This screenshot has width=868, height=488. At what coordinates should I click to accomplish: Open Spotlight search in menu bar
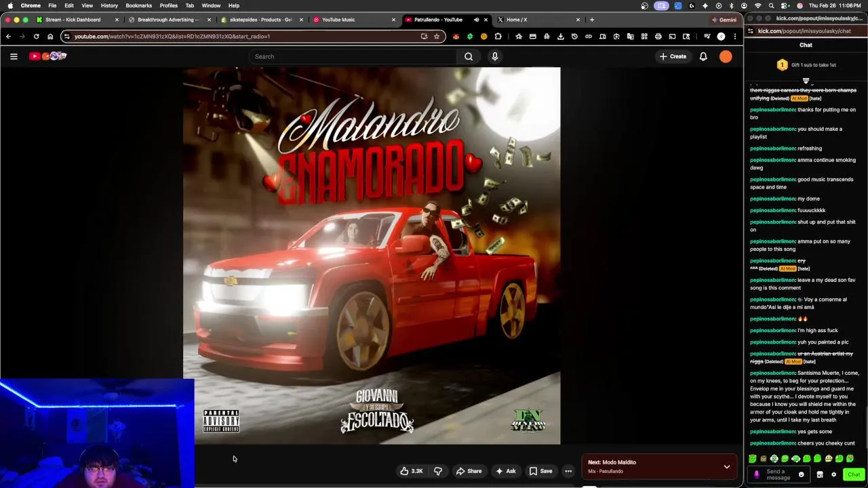(772, 5)
